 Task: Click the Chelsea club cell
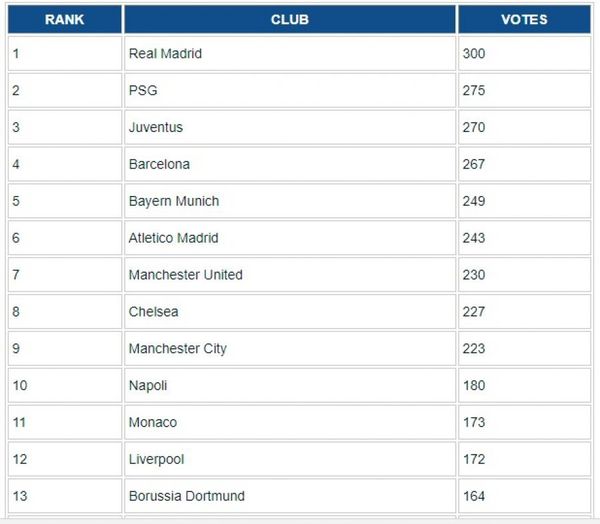pyautogui.click(x=290, y=312)
